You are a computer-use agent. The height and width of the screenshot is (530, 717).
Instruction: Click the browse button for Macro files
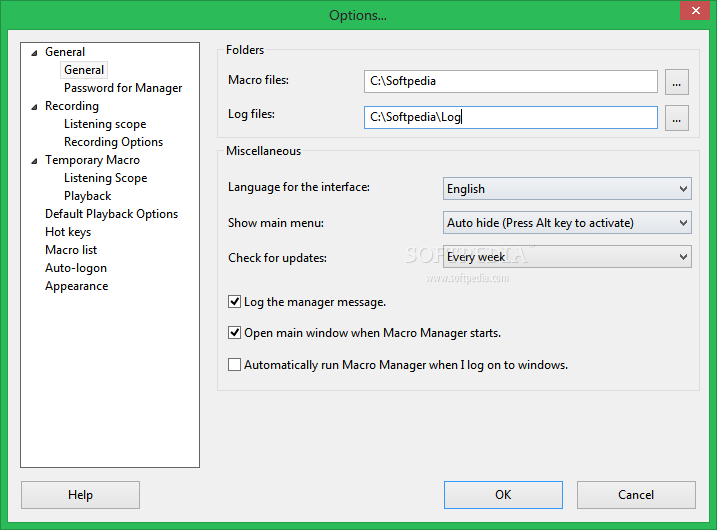[677, 81]
